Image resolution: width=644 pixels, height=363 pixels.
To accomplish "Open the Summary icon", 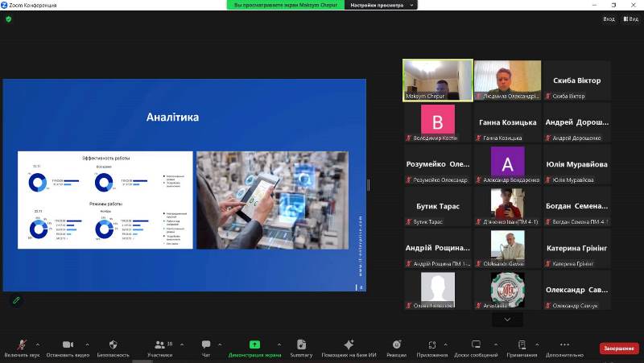I will (301, 344).
